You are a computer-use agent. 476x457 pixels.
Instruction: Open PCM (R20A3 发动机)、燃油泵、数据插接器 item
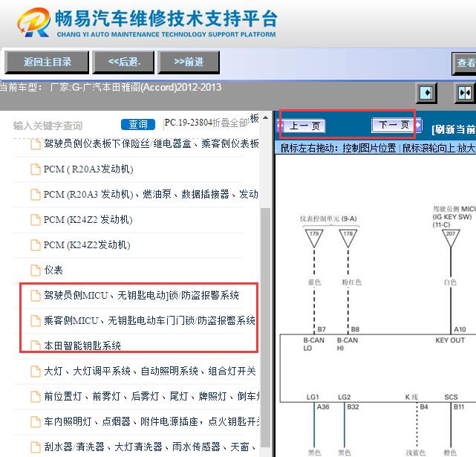pyautogui.click(x=151, y=194)
